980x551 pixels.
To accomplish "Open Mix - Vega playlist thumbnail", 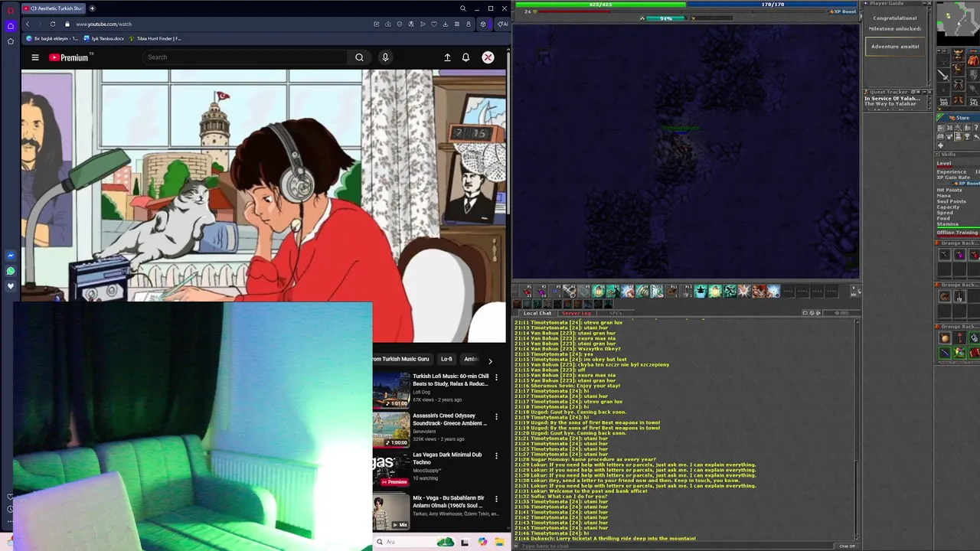I will pyautogui.click(x=392, y=512).
